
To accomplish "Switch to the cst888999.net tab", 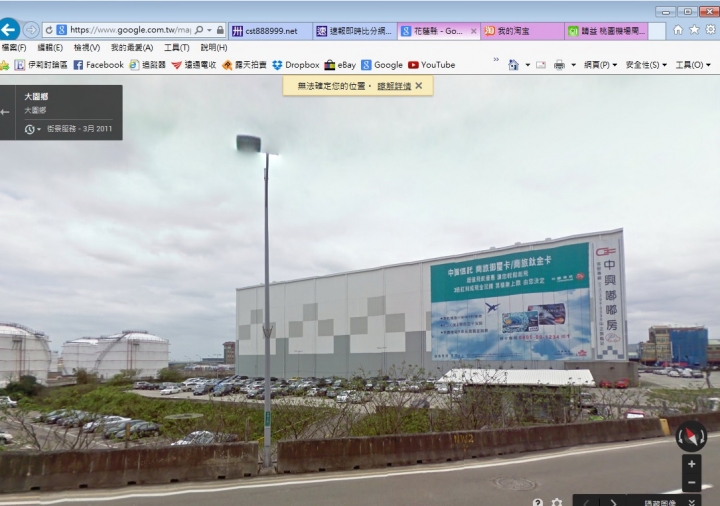I will pyautogui.click(x=270, y=31).
